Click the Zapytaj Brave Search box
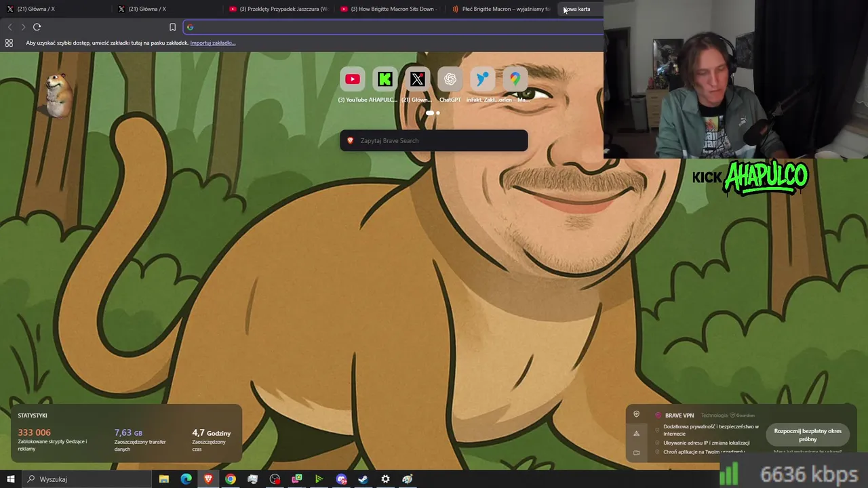This screenshot has width=868, height=488. (434, 140)
